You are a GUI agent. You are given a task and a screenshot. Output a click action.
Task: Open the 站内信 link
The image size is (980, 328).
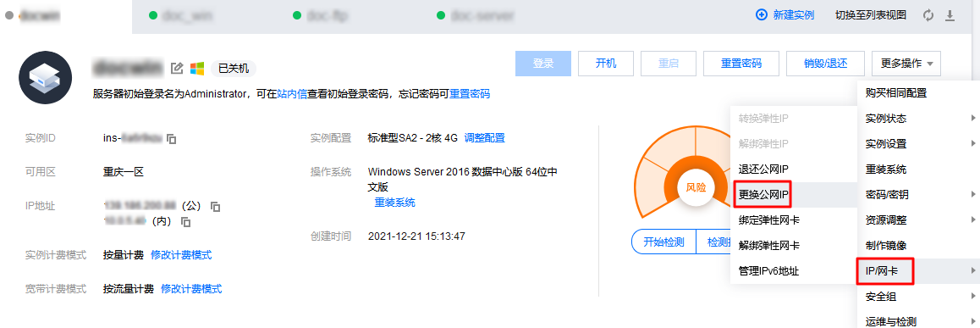coord(291,94)
